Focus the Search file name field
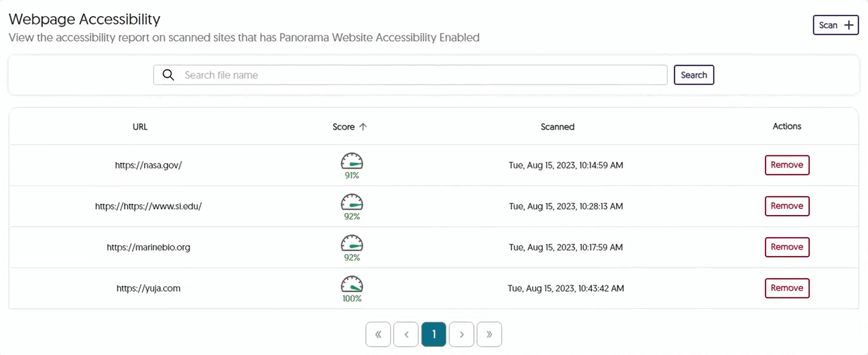 (410, 75)
